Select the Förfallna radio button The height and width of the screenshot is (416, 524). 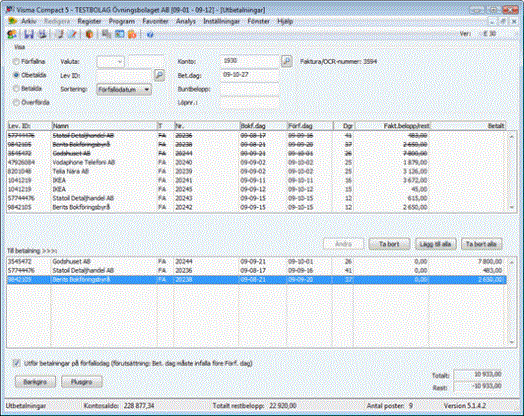pos(16,61)
